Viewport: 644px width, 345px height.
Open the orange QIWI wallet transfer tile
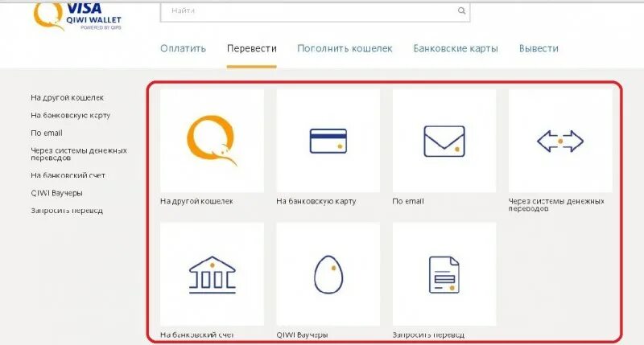212,141
